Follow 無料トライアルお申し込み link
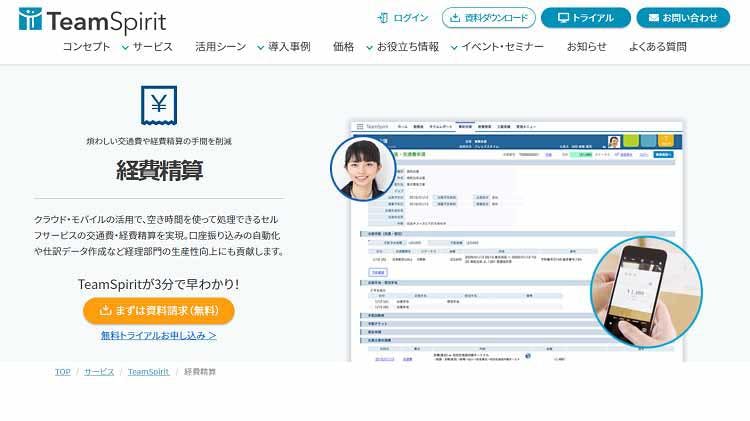 [159, 336]
